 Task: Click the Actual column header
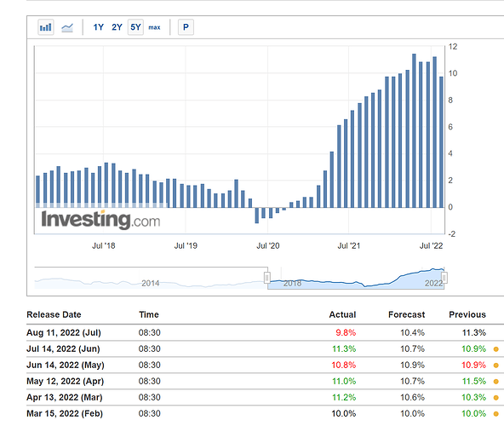click(x=342, y=314)
